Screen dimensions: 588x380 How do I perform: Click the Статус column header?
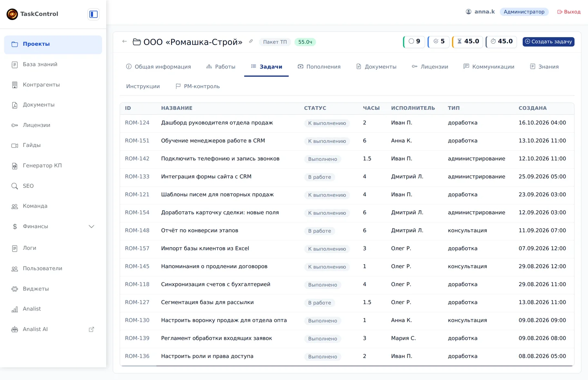click(315, 108)
